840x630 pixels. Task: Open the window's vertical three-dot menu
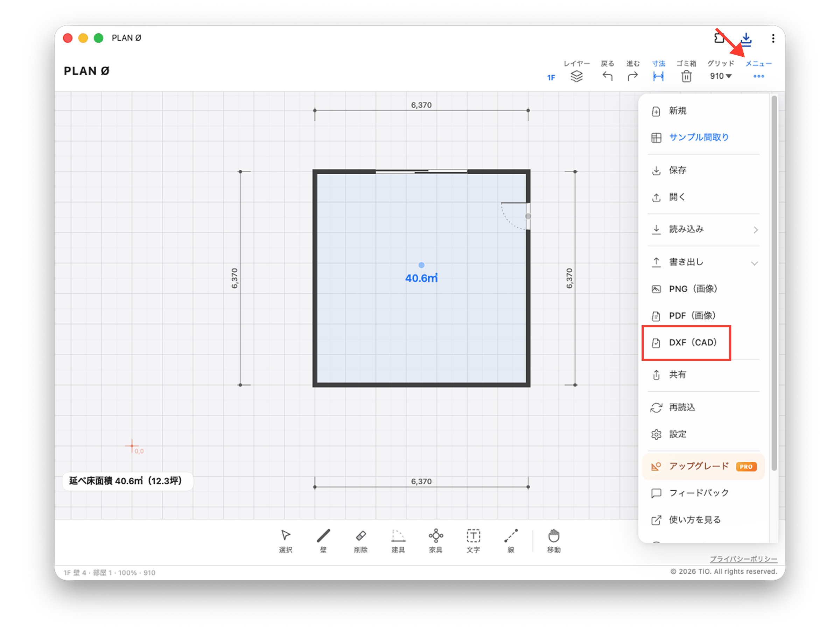[773, 38]
